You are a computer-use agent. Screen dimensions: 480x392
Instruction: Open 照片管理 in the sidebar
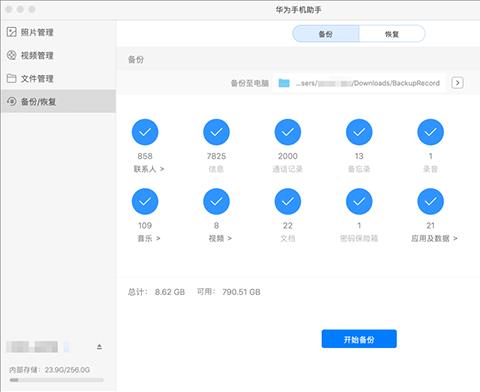pyautogui.click(x=58, y=32)
